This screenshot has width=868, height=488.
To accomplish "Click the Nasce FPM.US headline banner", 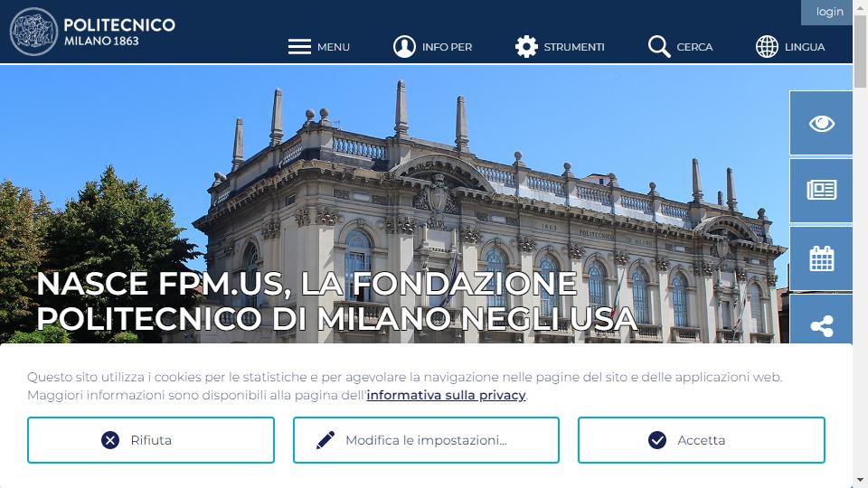I will 336,301.
